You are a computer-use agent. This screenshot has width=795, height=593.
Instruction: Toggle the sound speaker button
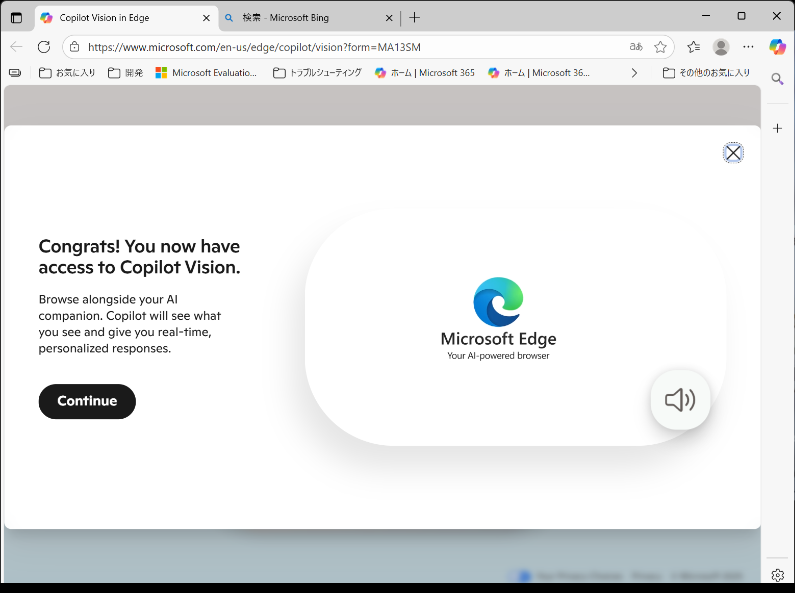680,400
